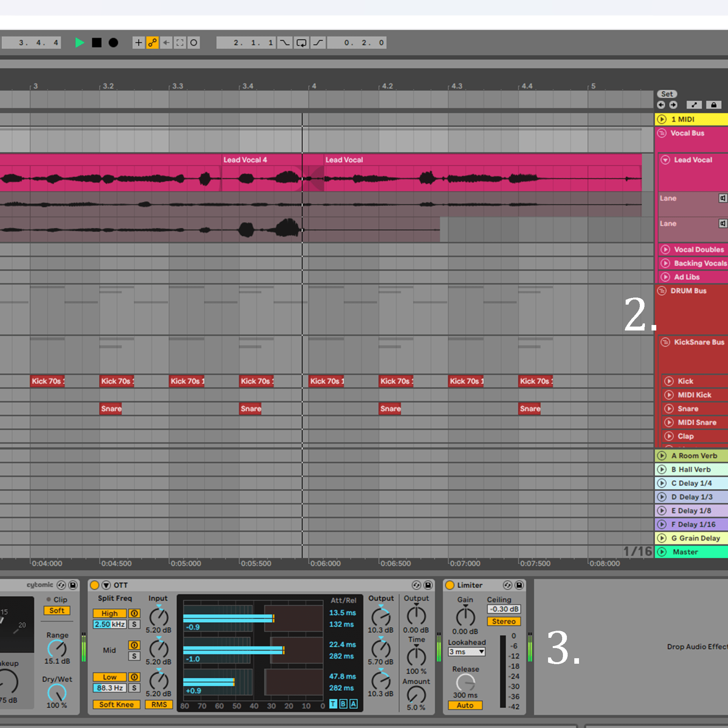
Task: Toggle the OTT device activator switch
Action: click(x=94, y=585)
